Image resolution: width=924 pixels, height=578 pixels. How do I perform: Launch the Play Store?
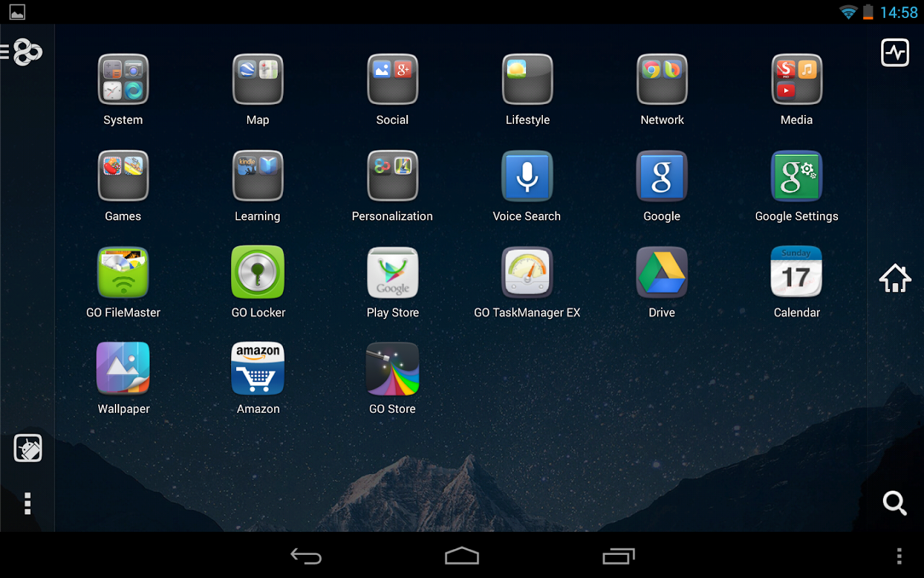click(x=393, y=272)
